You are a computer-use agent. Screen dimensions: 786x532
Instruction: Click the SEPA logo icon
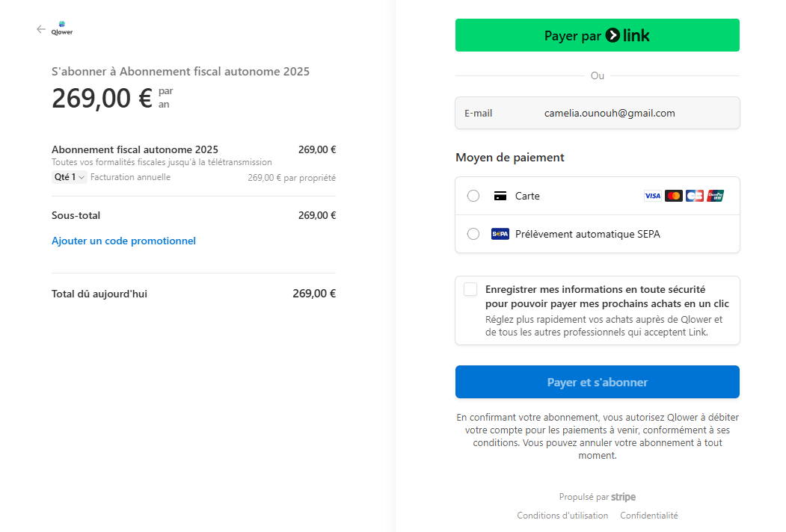coord(500,234)
